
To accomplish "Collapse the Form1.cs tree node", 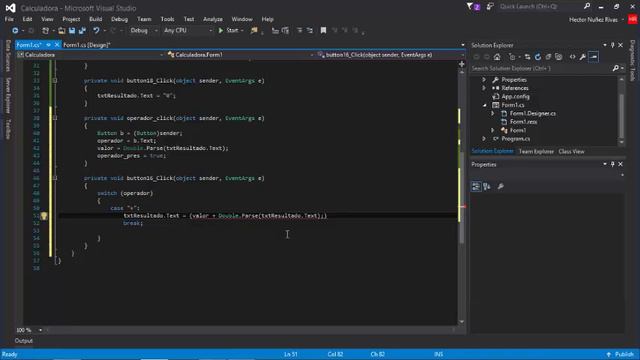I will coord(484,105).
